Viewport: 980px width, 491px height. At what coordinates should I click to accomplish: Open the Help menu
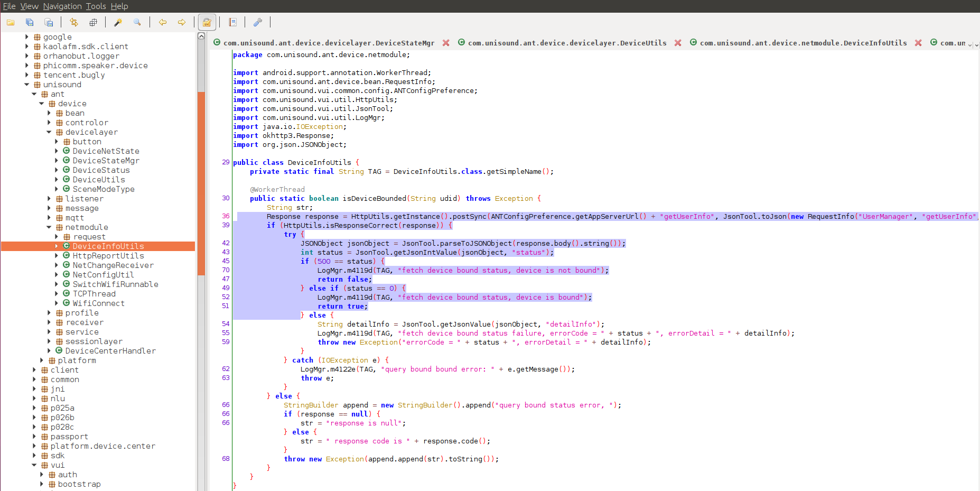pyautogui.click(x=119, y=6)
